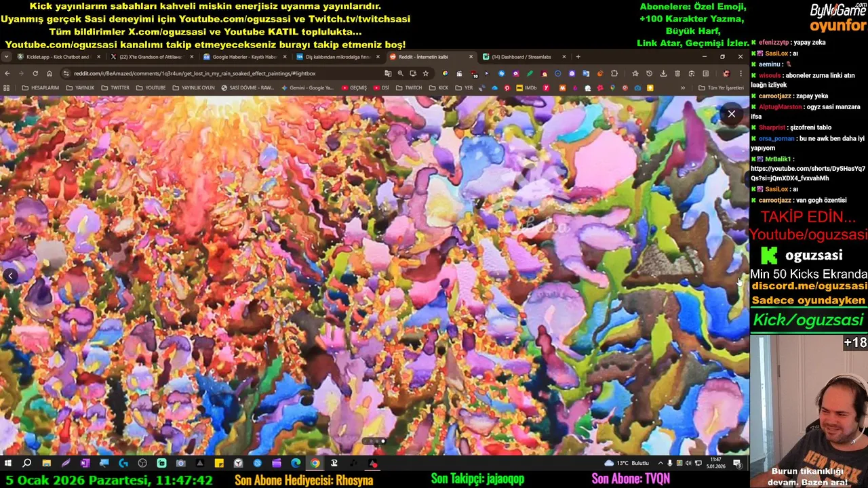Click the YouTube shorts link in chat
The image size is (868, 488).
click(808, 174)
